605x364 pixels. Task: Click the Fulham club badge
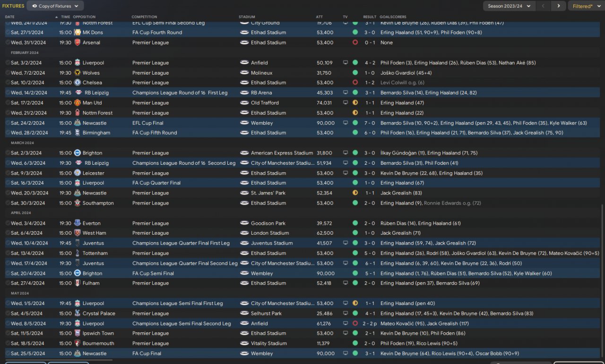(77, 283)
